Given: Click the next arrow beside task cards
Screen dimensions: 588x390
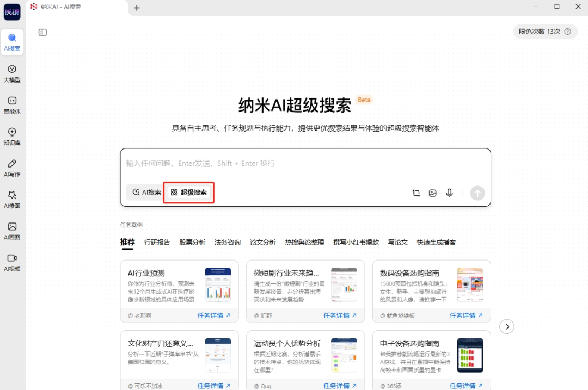Looking at the screenshot, I should (x=507, y=327).
